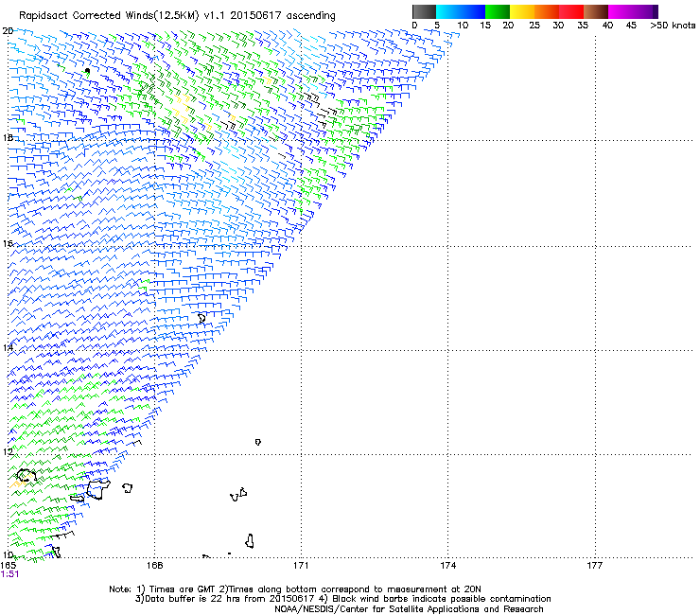Click the brown 35-40 knots legend swatch
Image resolution: width=700 pixels, height=615 pixels.
tap(596, 11)
